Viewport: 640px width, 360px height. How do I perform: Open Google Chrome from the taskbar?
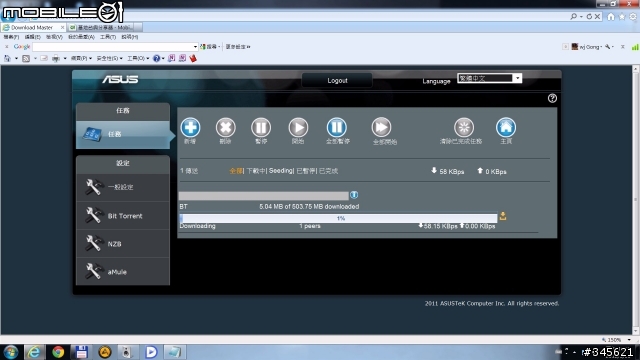(x=58, y=352)
